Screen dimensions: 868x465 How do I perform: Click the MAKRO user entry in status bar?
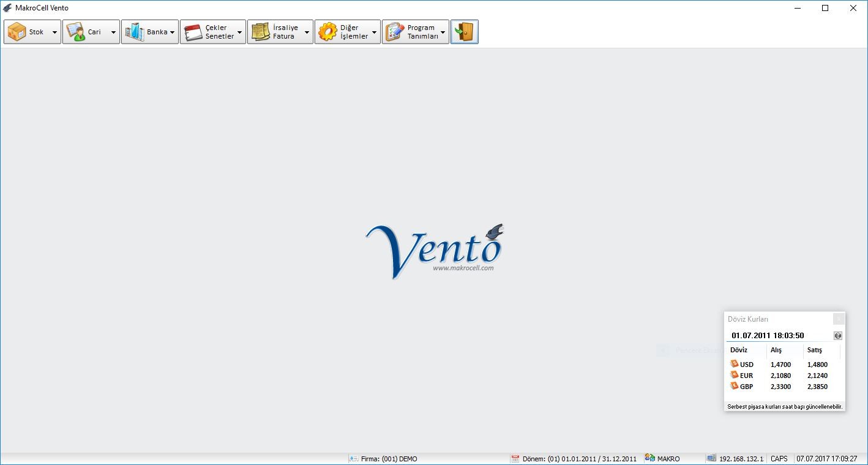668,459
